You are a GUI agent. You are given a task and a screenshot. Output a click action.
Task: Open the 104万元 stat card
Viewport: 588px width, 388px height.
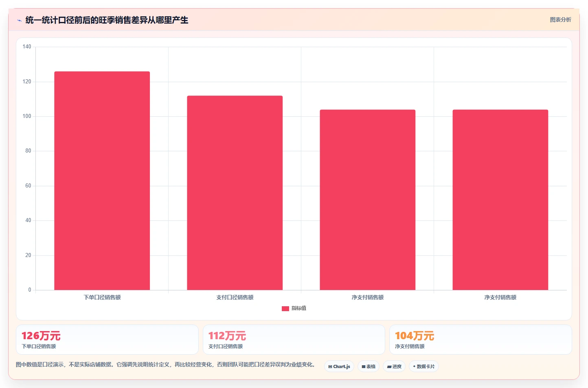pyautogui.click(x=480, y=340)
